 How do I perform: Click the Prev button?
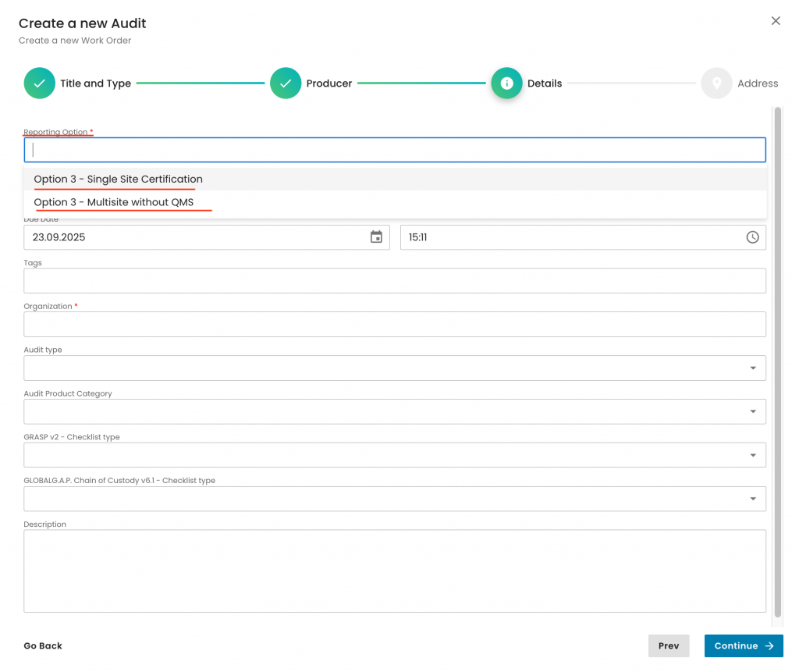(x=669, y=646)
